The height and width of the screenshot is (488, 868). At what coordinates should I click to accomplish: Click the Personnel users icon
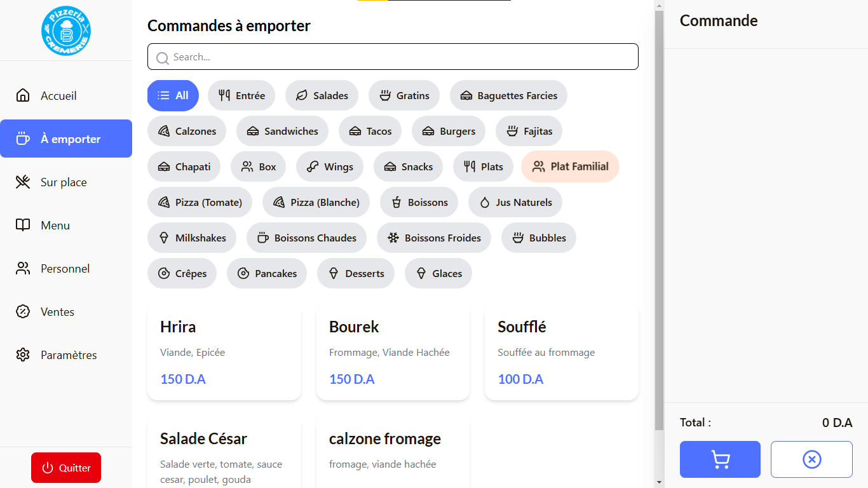pyautogui.click(x=23, y=269)
